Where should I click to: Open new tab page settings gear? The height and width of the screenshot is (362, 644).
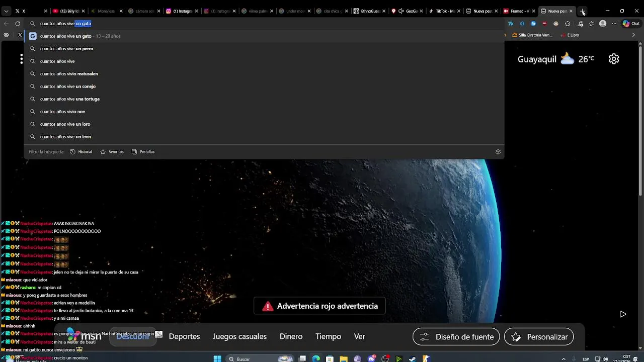tap(614, 59)
